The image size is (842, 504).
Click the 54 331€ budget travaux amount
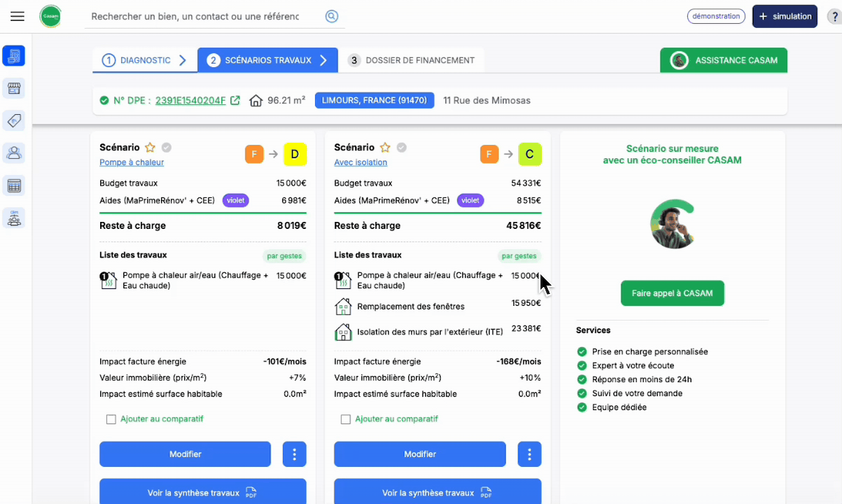(x=526, y=183)
